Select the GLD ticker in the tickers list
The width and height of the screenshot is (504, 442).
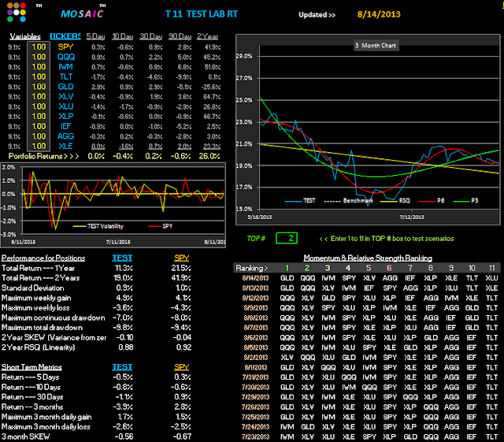(65, 87)
